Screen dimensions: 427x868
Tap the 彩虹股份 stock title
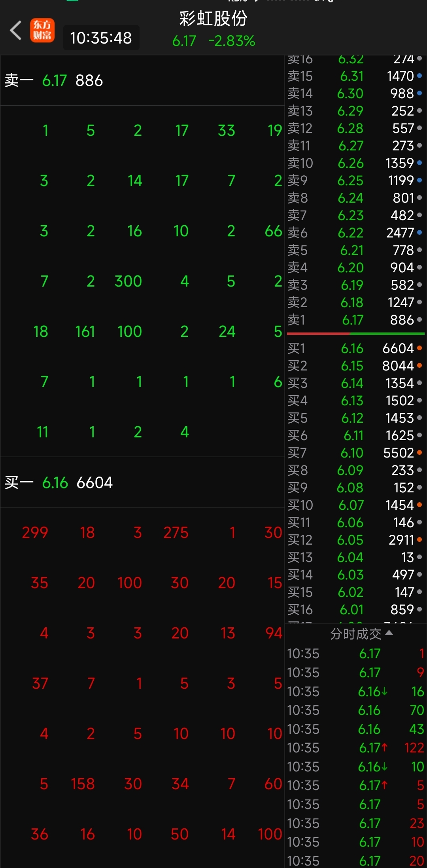pyautogui.click(x=213, y=19)
